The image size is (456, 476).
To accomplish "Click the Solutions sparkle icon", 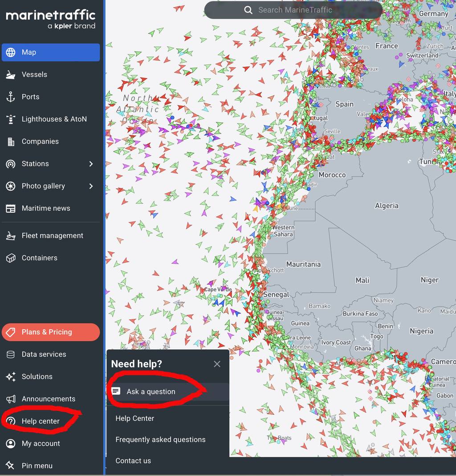I will [x=11, y=377].
